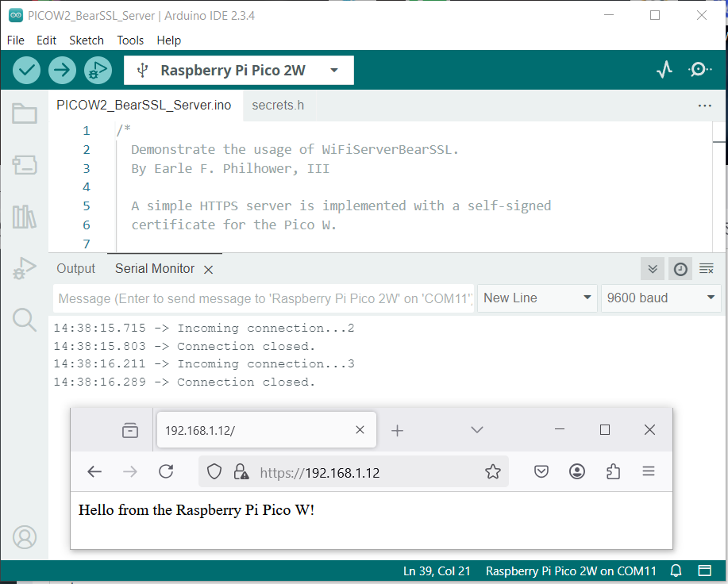The image size is (728, 584).
Task: Select the PICOW2_BearSSL_Server.ino tab
Action: pyautogui.click(x=144, y=106)
